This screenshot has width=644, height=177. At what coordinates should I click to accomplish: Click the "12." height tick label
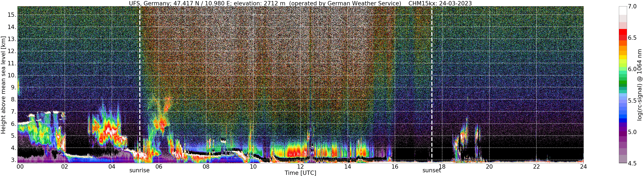click(x=12, y=51)
